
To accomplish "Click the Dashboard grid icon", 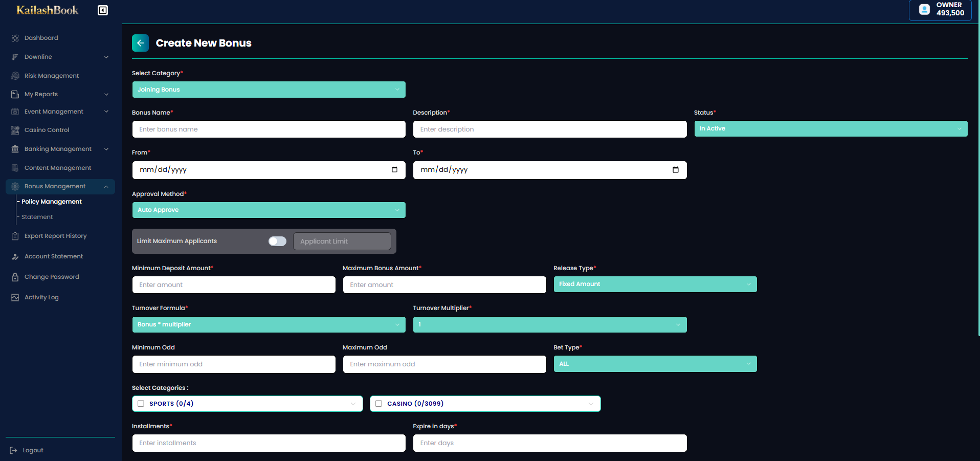I will (15, 38).
